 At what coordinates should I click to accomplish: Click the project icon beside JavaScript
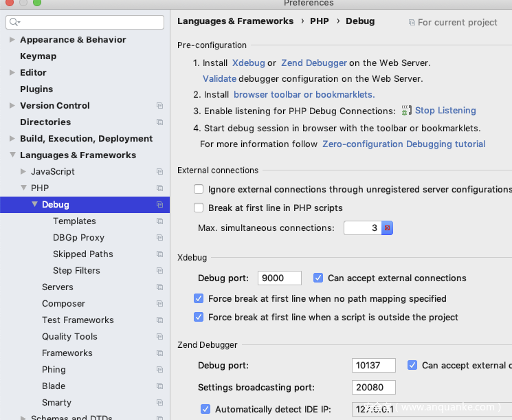159,172
